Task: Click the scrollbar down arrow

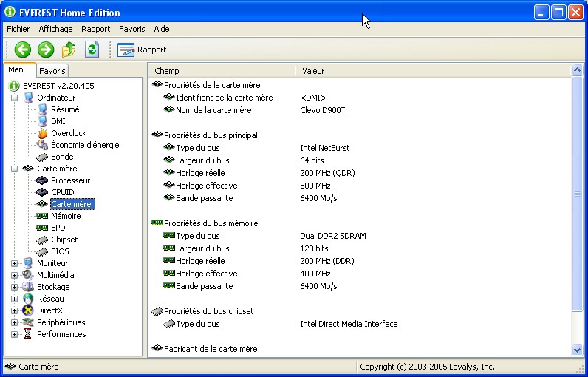Action: (577, 350)
